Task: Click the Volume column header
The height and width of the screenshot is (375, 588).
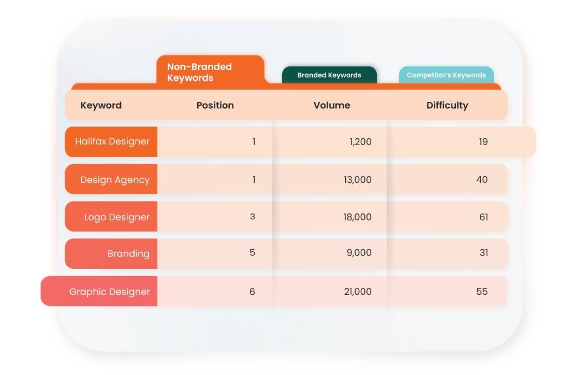Action: click(x=332, y=105)
